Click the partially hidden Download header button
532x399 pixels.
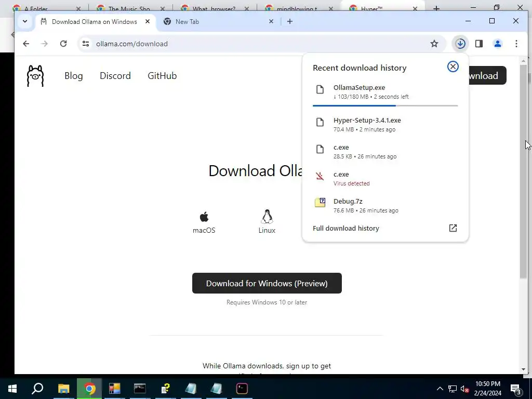(487, 75)
